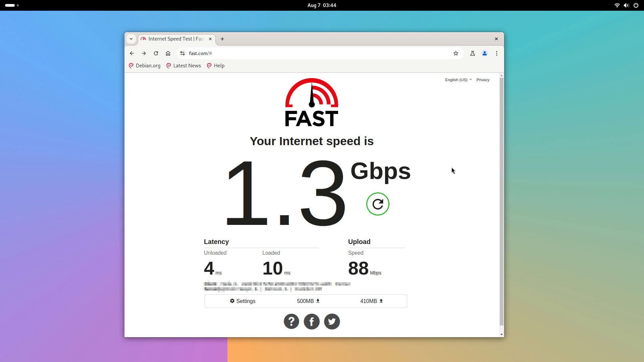
Task: Open the clock showing Aug 7 03:44
Action: (x=322, y=5)
